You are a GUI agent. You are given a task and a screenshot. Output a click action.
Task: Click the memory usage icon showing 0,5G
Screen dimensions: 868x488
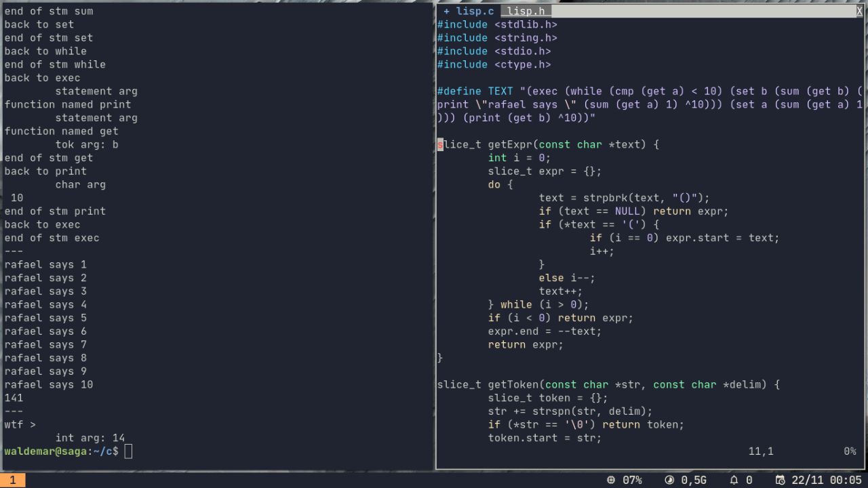669,480
